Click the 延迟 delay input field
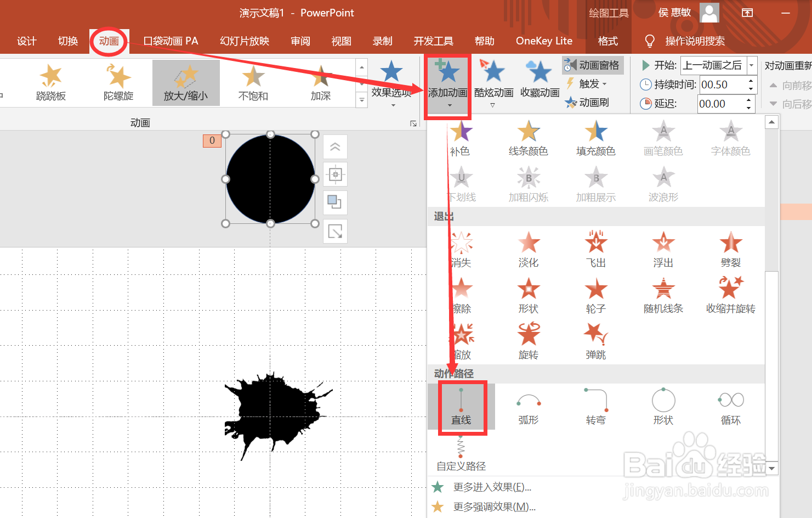This screenshot has width=812, height=518. coord(720,104)
